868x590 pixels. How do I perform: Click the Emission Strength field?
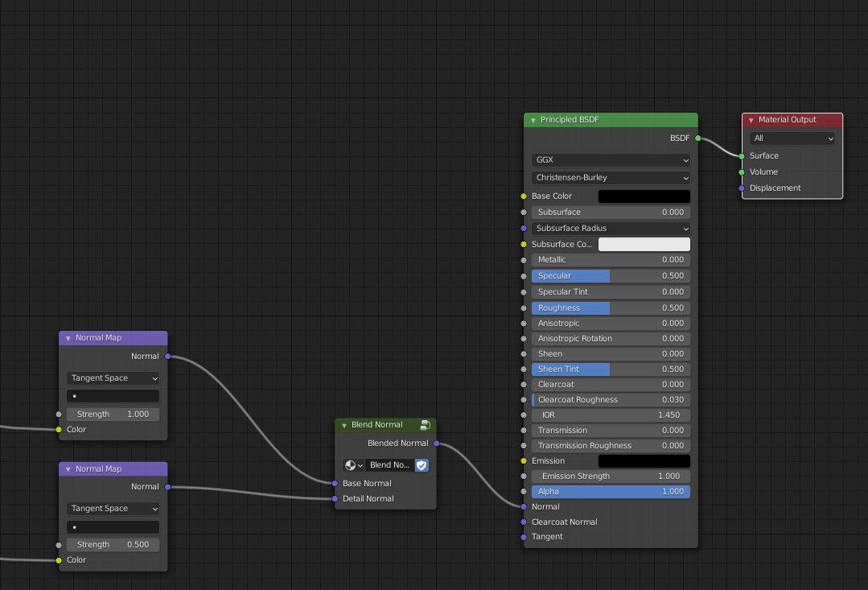pyautogui.click(x=611, y=476)
